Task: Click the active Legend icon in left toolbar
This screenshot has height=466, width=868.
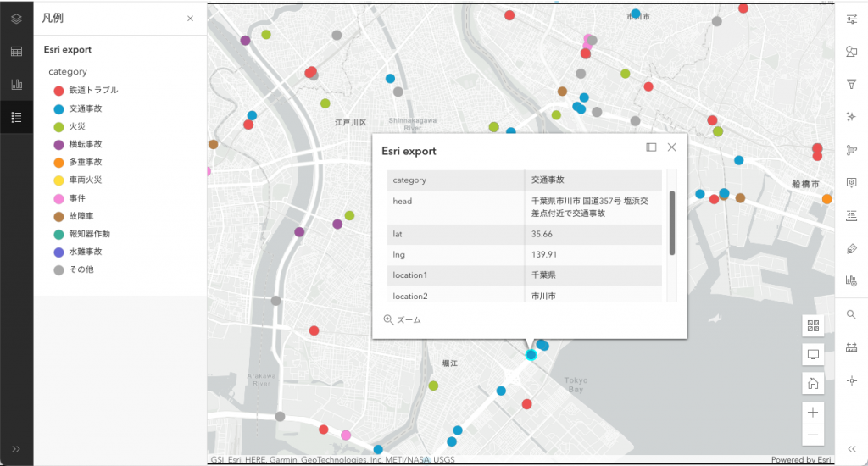Action: 16,117
